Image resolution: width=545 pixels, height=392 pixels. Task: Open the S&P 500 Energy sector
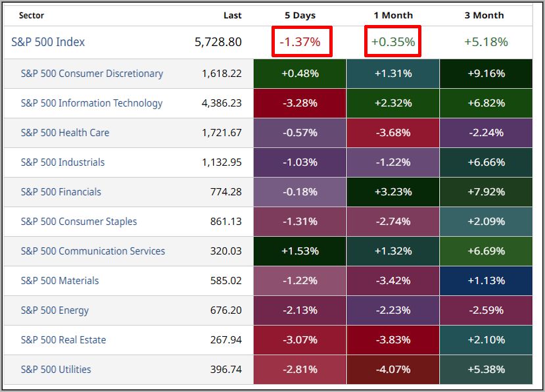point(55,310)
